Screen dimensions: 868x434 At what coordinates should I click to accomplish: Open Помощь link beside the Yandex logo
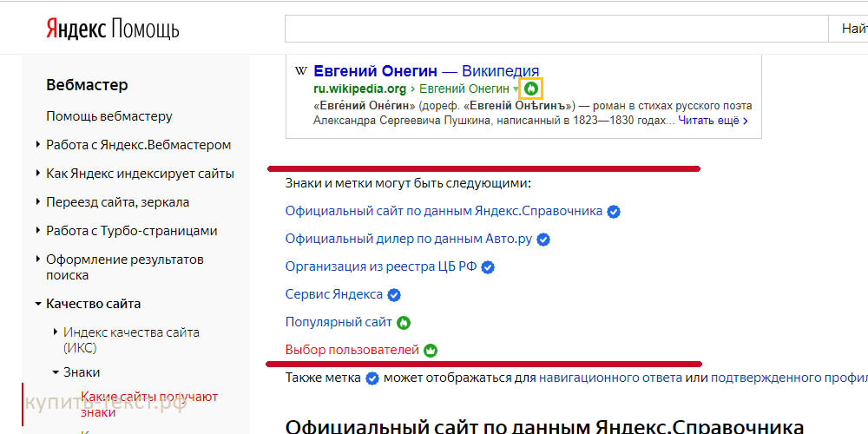click(x=146, y=30)
